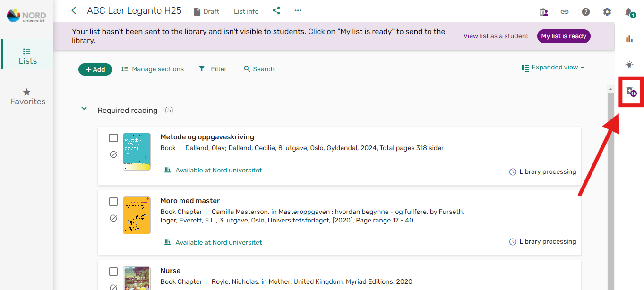
Task: Open the notifications bell icon
Action: 629,12
